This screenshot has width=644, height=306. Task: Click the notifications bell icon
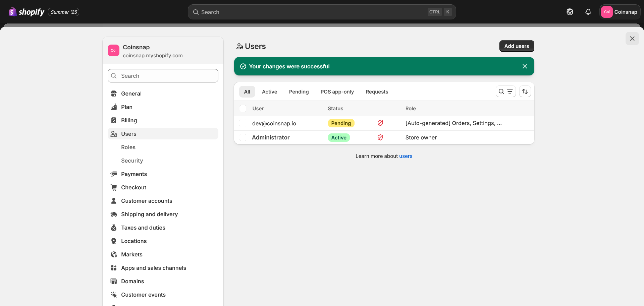(588, 12)
